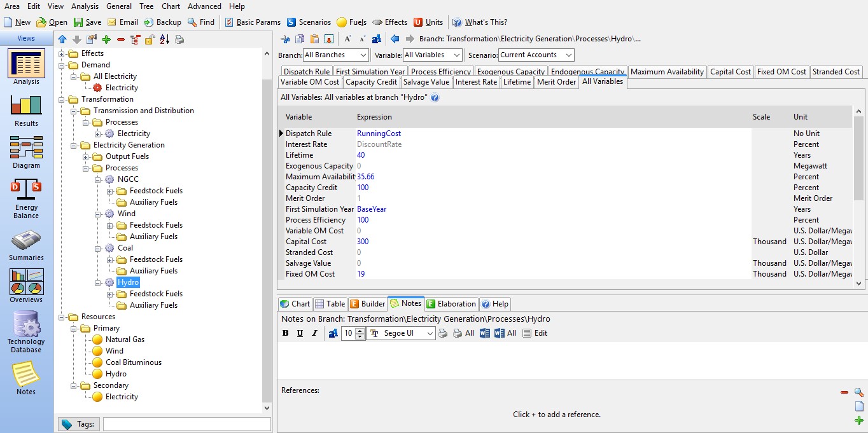Image resolution: width=868 pixels, height=433 pixels.
Task: Click the decrease font size icon
Action: [x=361, y=39]
